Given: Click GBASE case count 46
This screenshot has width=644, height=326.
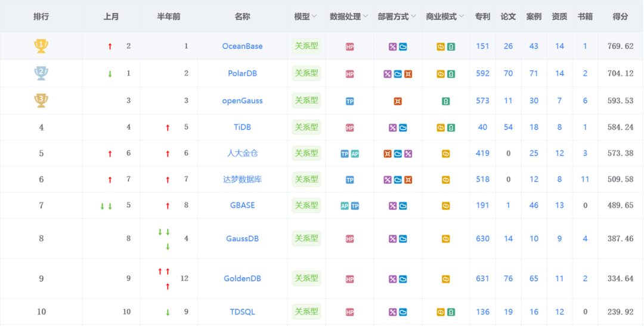Looking at the screenshot, I should 534,205.
